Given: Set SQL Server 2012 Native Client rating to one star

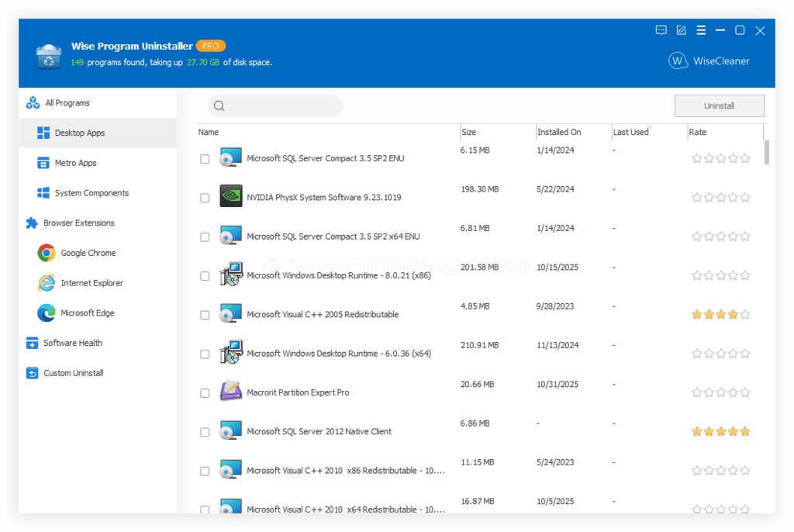Looking at the screenshot, I should coord(697,432).
